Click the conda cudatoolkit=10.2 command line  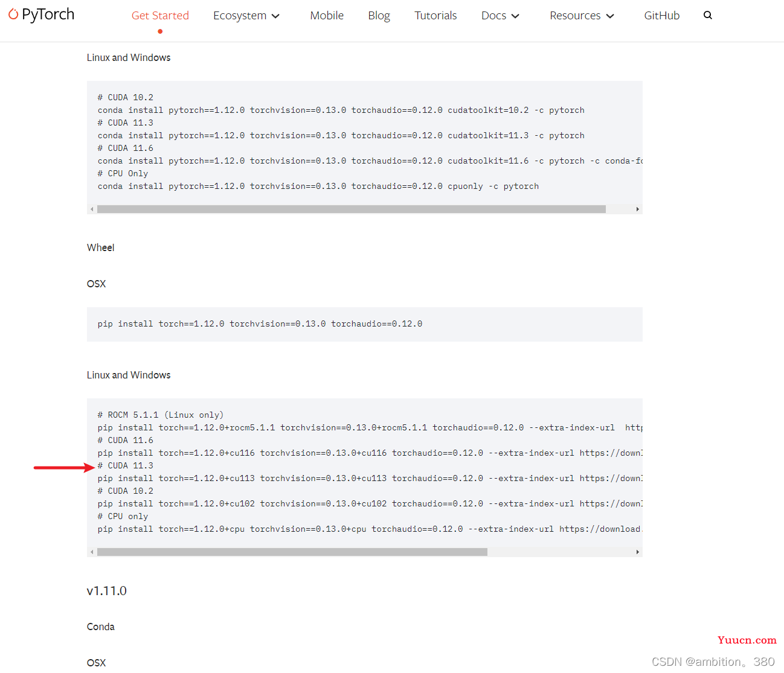click(x=341, y=110)
